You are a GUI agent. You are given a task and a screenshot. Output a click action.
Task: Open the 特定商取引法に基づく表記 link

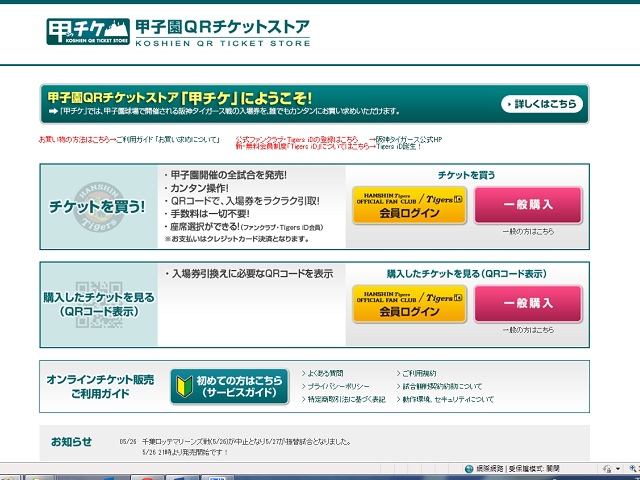tap(346, 399)
